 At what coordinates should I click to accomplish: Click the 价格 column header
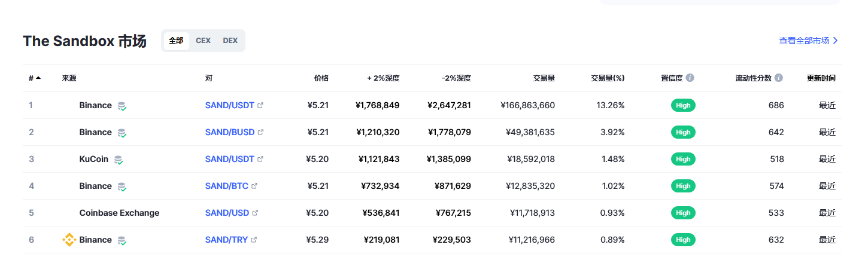point(321,78)
